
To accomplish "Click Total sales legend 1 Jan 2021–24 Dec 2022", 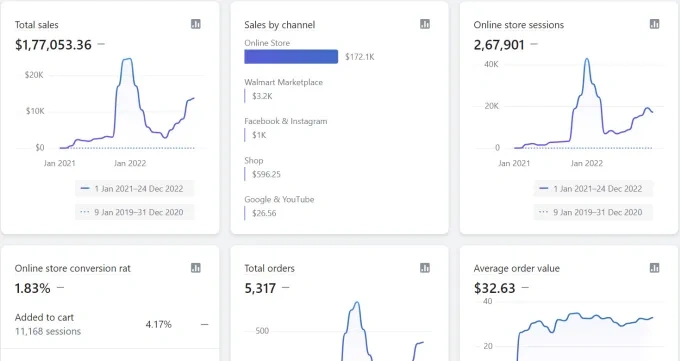I will [134, 189].
